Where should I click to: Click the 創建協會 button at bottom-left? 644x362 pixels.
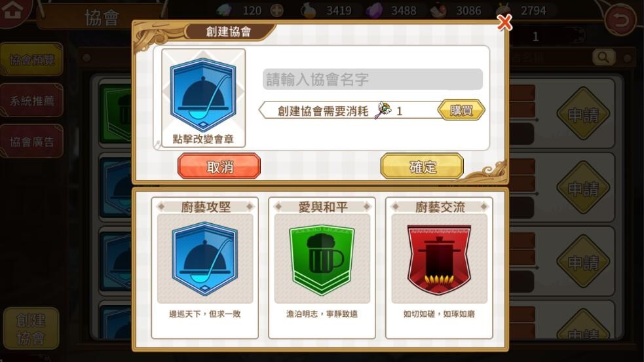click(x=31, y=329)
